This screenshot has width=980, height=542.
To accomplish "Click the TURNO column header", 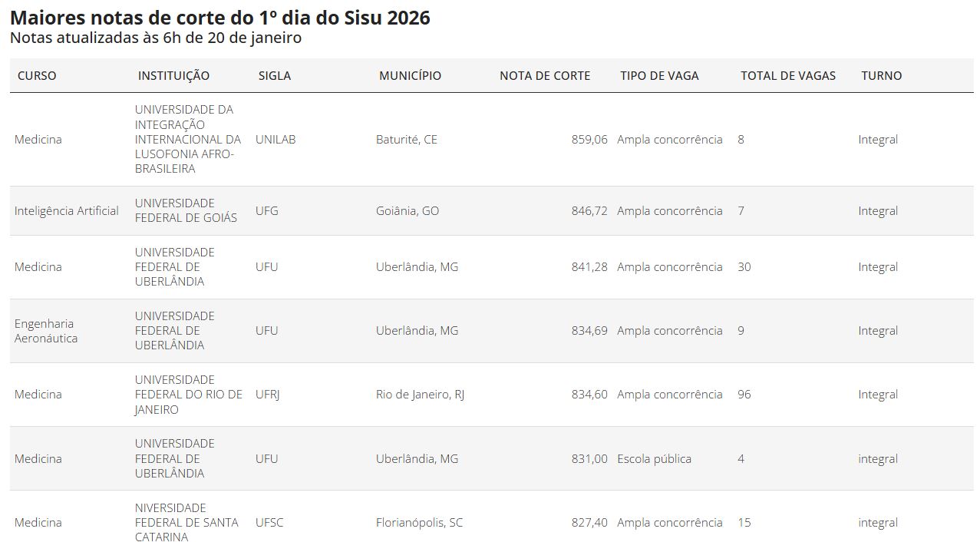I will point(882,75).
